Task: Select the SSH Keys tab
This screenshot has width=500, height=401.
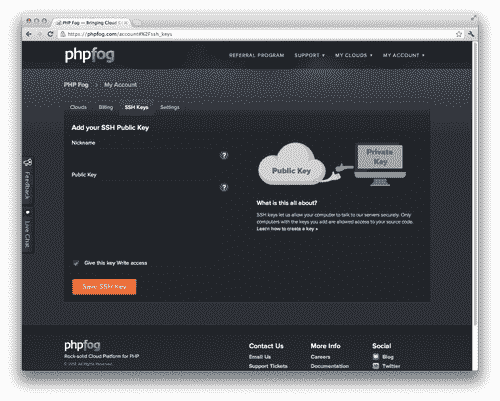Action: 137,107
